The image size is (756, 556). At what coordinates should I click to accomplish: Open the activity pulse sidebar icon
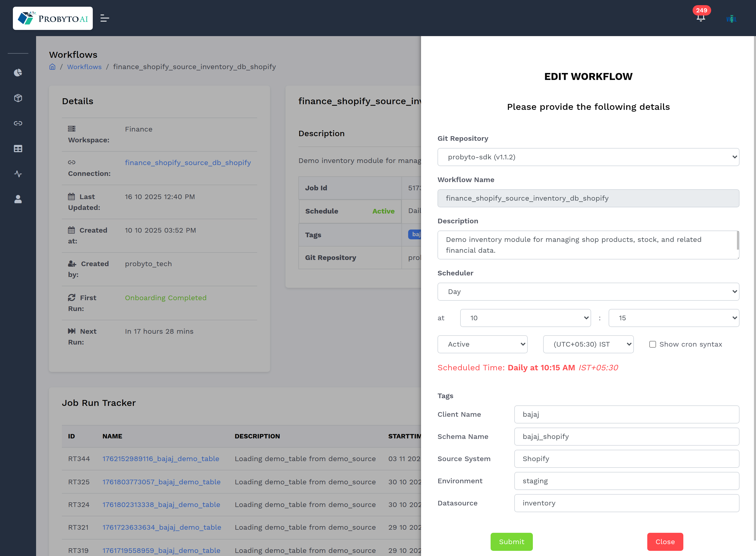[x=18, y=174]
